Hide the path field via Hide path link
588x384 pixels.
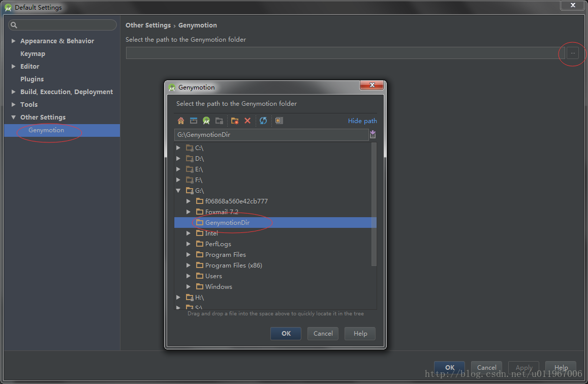coord(362,121)
